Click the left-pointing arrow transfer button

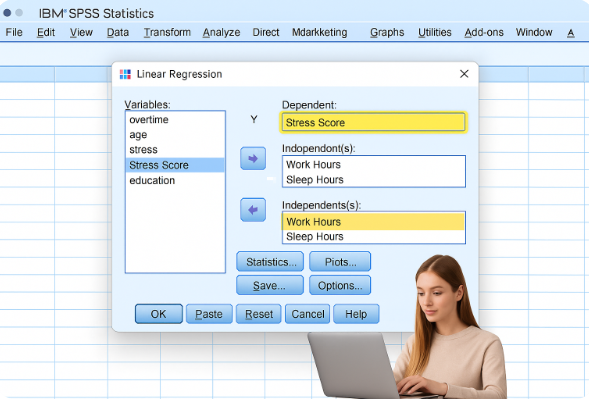pyautogui.click(x=253, y=210)
